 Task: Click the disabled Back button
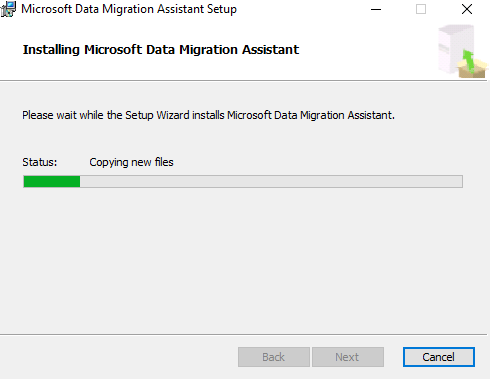coord(274,357)
